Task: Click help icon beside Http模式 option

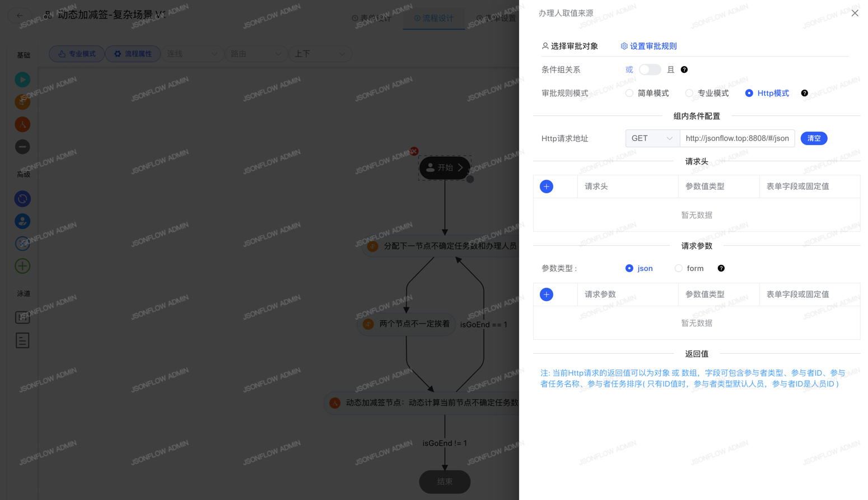Action: coord(804,93)
